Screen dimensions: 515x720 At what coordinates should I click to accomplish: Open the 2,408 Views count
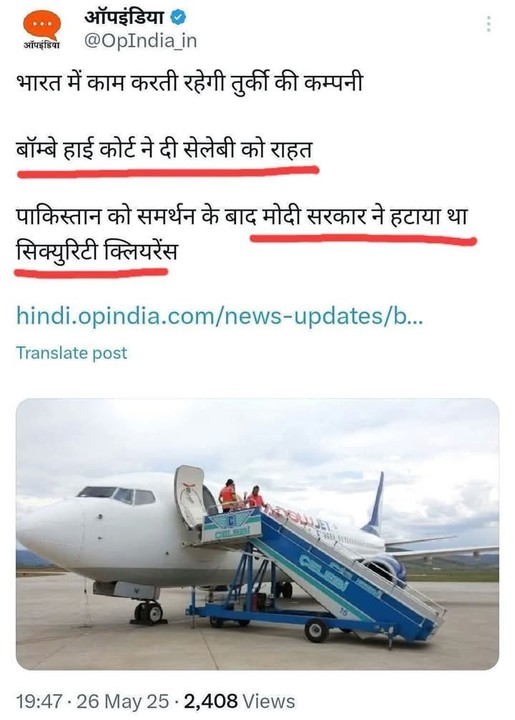239,701
